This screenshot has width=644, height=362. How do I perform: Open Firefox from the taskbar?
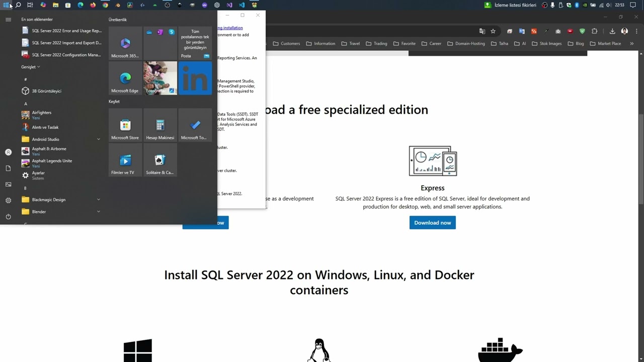click(93, 5)
